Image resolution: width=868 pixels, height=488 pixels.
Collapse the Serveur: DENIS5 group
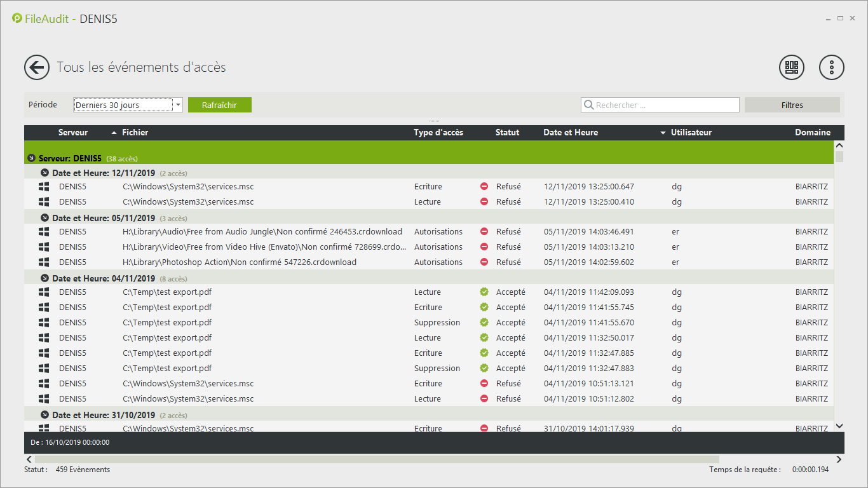pyautogui.click(x=32, y=158)
